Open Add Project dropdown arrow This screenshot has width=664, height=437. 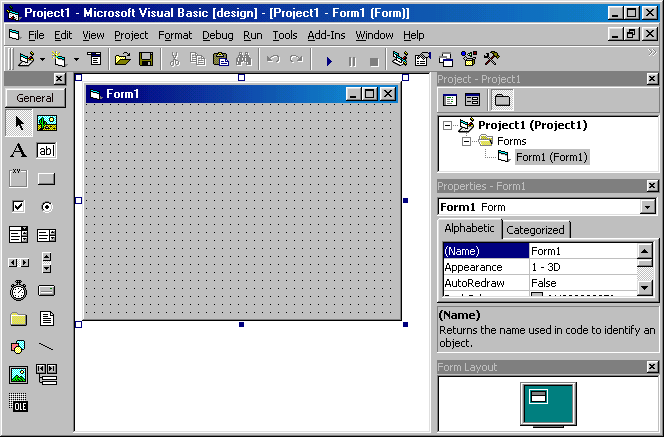point(42,59)
